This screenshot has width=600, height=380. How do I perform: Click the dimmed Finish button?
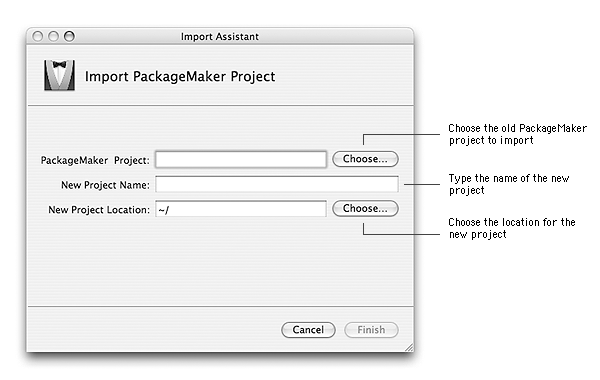click(x=371, y=330)
